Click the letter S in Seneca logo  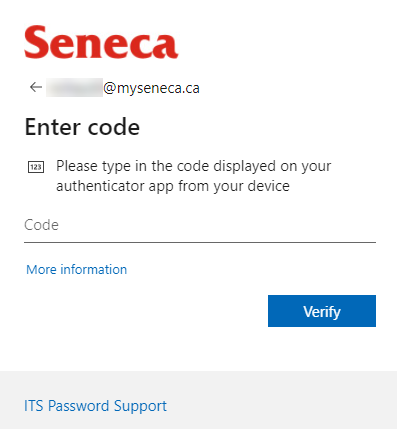(x=35, y=42)
